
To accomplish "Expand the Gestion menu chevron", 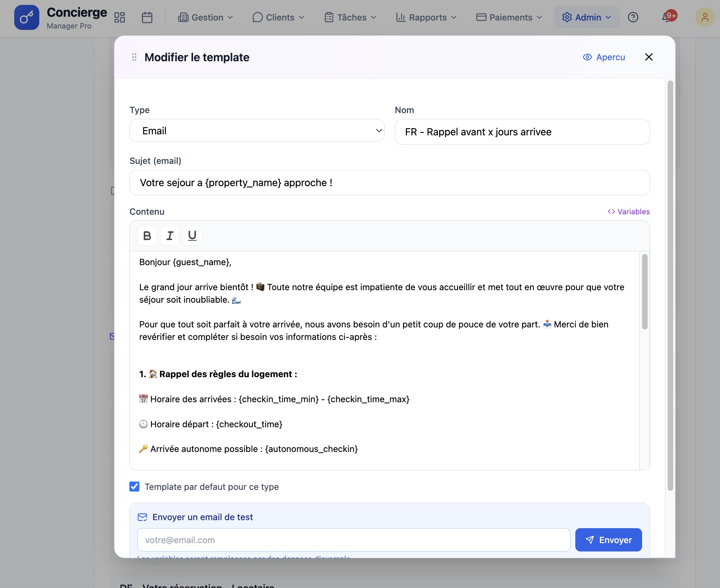I will click(x=230, y=17).
